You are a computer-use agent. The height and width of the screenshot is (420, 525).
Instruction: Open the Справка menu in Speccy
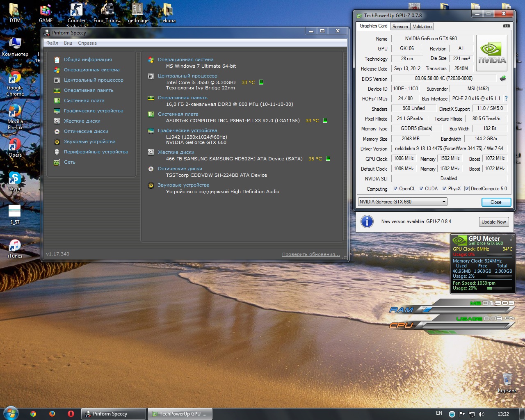[87, 43]
